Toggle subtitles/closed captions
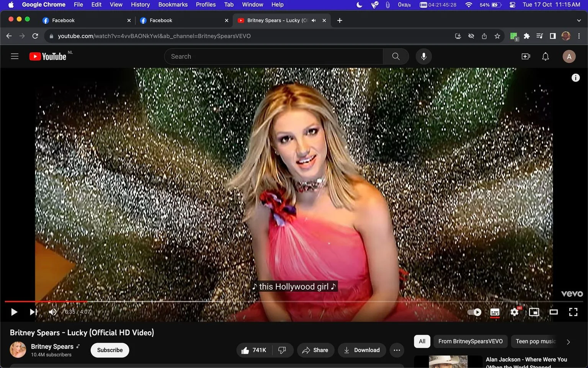The image size is (588, 368). (x=495, y=312)
